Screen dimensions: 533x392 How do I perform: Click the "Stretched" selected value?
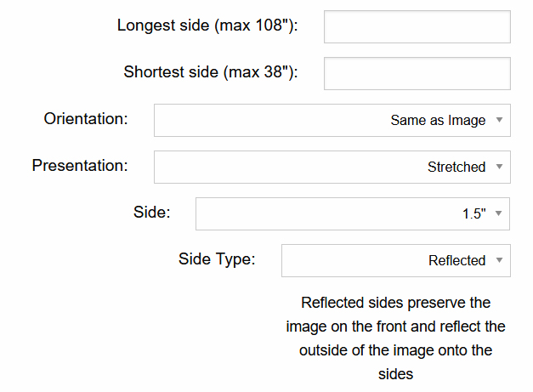point(456,168)
